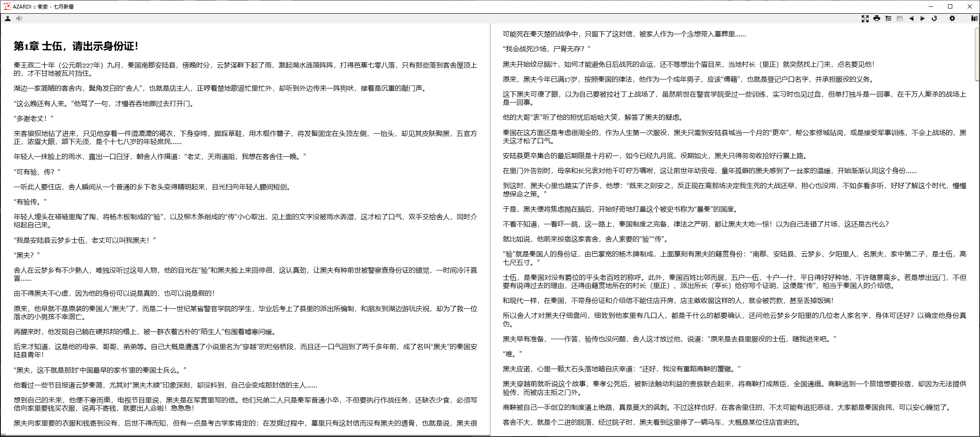Click the line "我会战死沙场，尸骨无存?"
The image size is (980, 437).
click(x=546, y=49)
